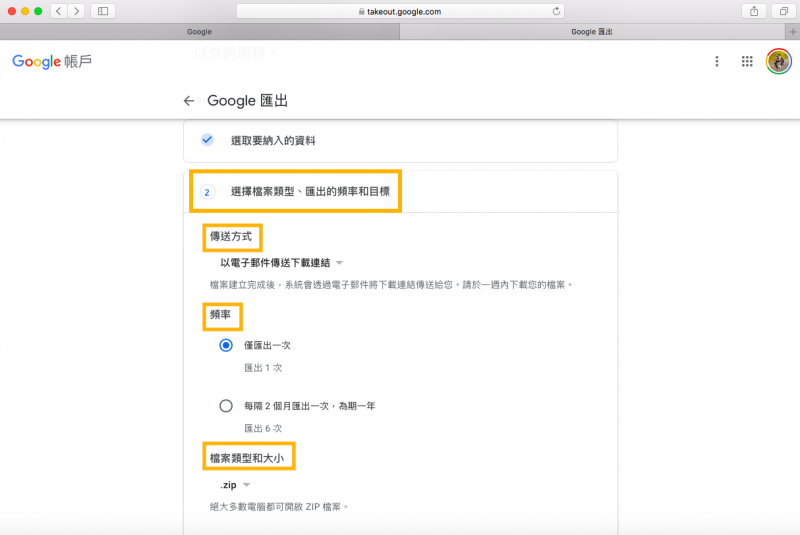800x535 pixels.
Task: Switch to the Google 匯出 tab
Action: click(x=592, y=32)
